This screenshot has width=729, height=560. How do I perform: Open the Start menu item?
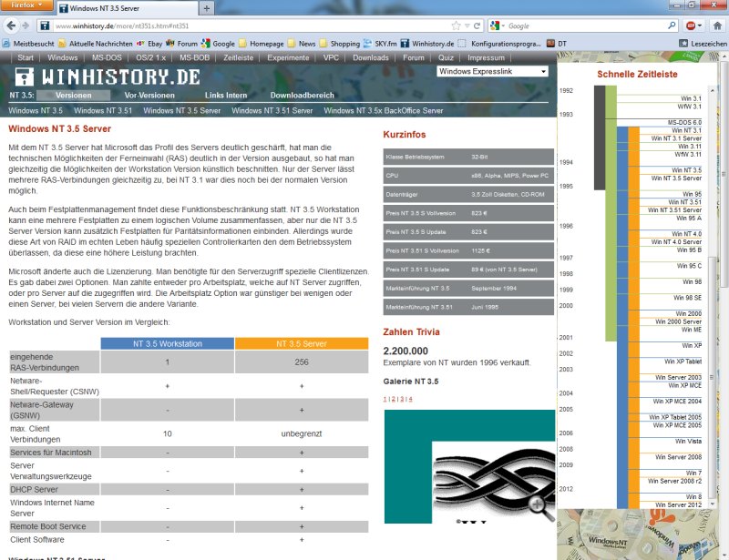pos(26,57)
